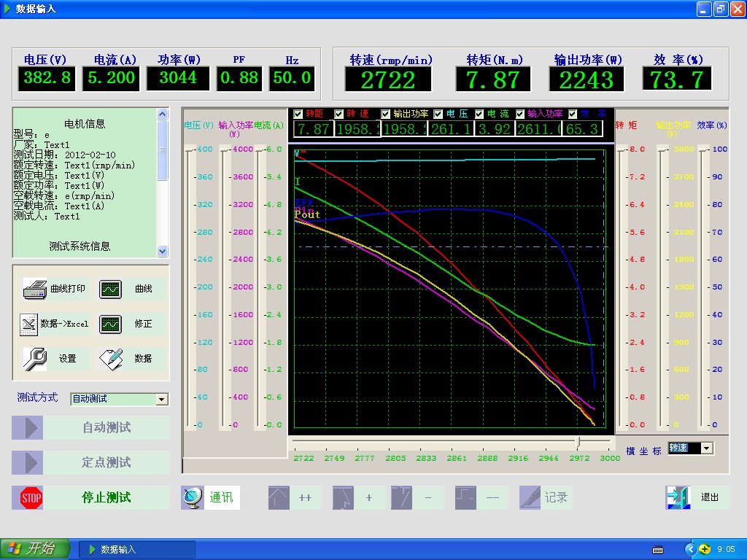Click the red STOP sign icon
747x560 pixels.
[31, 498]
